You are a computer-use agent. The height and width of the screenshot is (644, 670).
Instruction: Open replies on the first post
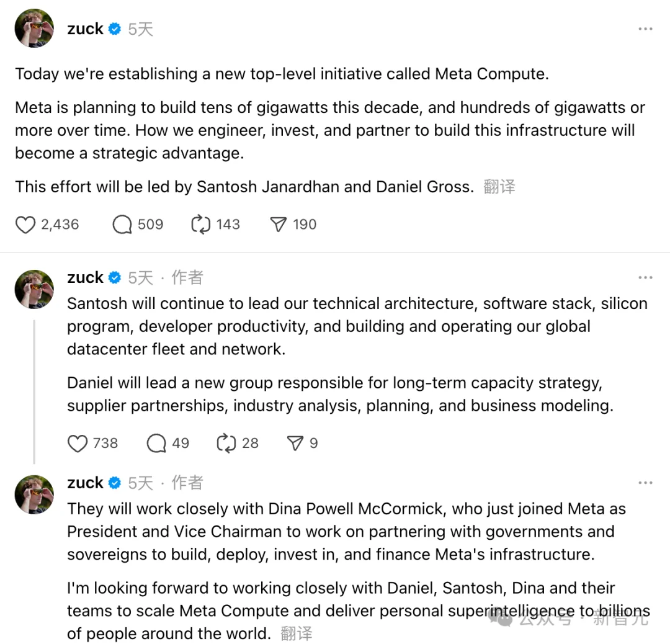[122, 225]
